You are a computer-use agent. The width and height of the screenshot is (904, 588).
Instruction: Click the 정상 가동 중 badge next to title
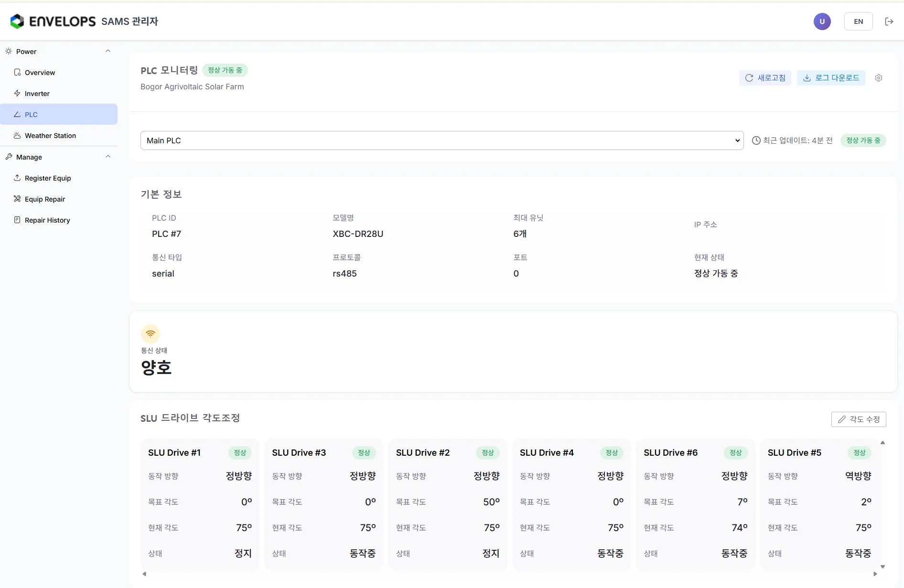coord(225,70)
